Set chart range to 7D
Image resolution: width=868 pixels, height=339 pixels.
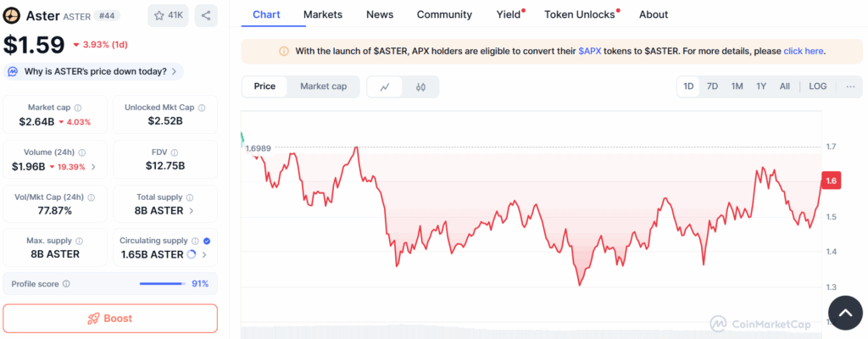(712, 86)
